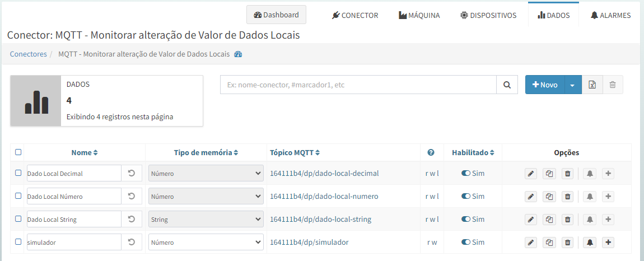Open dashboard icon beside breadcrumb title
This screenshot has width=644, height=261.
click(x=238, y=54)
